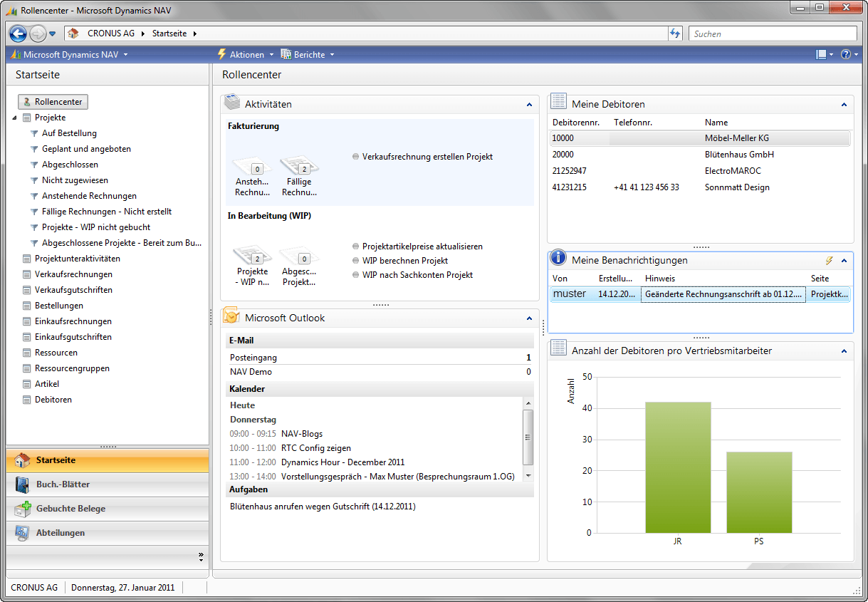Screen dimensions: 868x602
Task: Open the recent pages dropdown arrow beside forward button
Action: 53,34
